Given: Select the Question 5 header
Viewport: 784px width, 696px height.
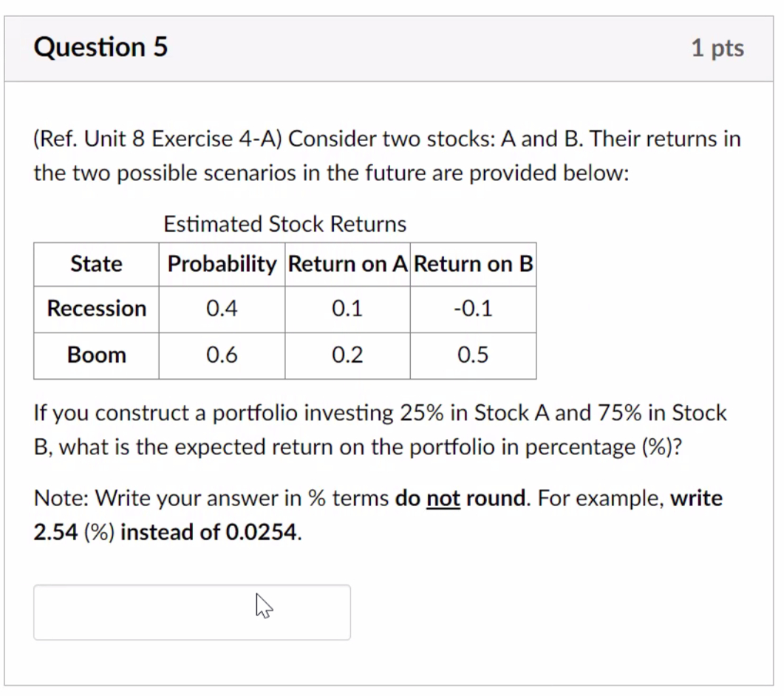Looking at the screenshot, I should tap(100, 47).
